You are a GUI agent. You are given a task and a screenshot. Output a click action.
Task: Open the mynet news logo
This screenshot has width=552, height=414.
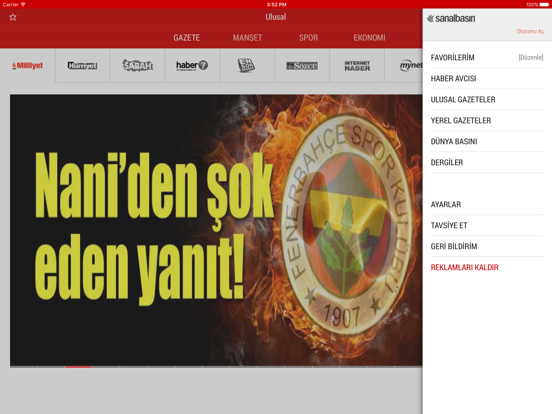click(411, 65)
